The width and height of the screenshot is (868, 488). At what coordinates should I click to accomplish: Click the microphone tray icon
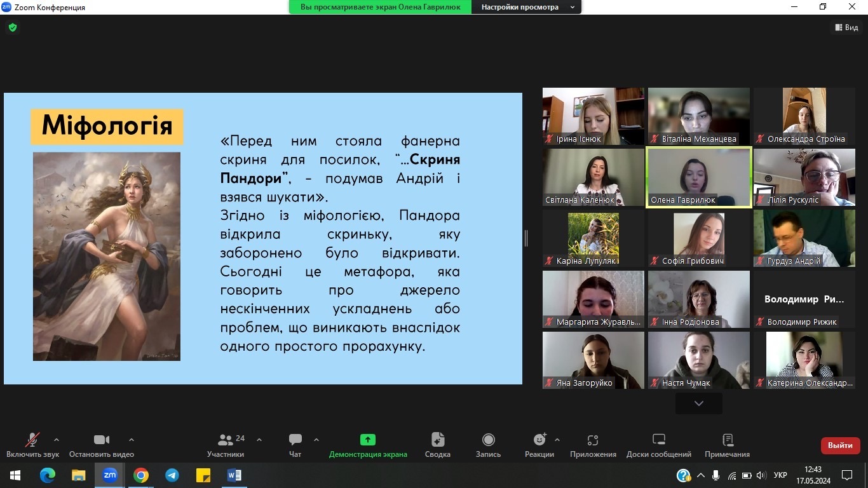point(716,475)
